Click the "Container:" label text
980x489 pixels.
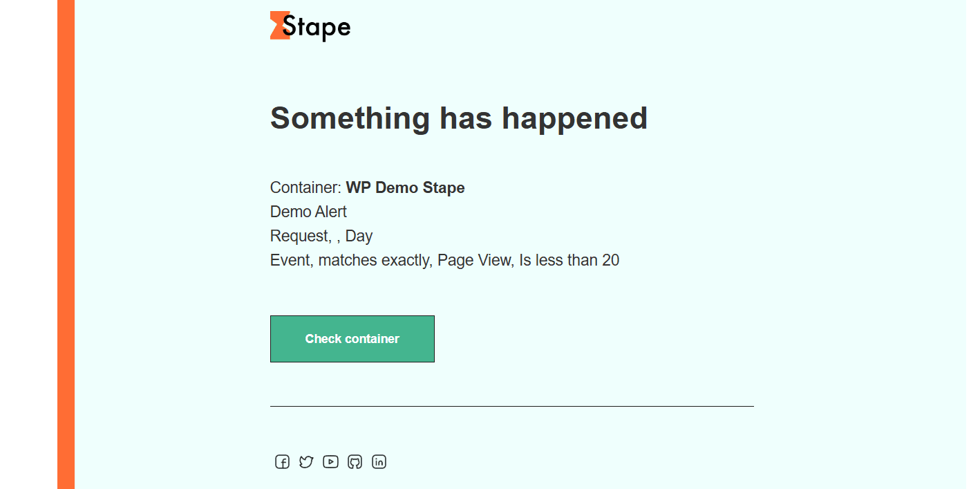[305, 187]
